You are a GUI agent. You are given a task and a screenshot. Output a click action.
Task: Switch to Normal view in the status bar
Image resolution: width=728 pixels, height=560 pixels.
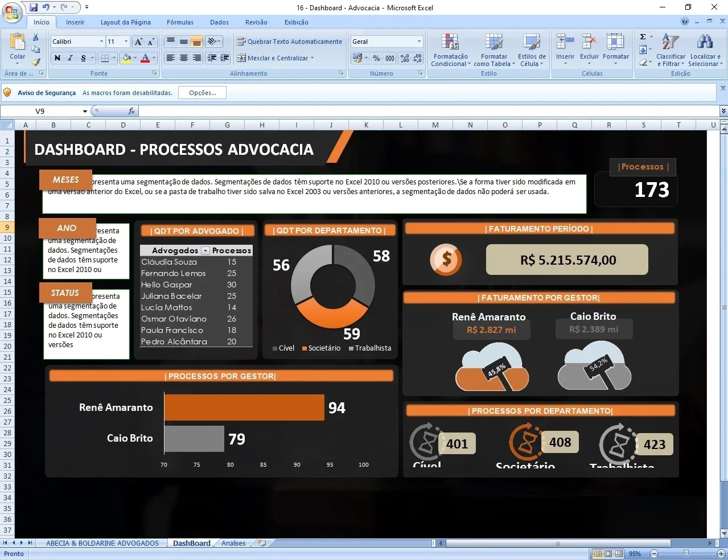[x=598, y=554]
